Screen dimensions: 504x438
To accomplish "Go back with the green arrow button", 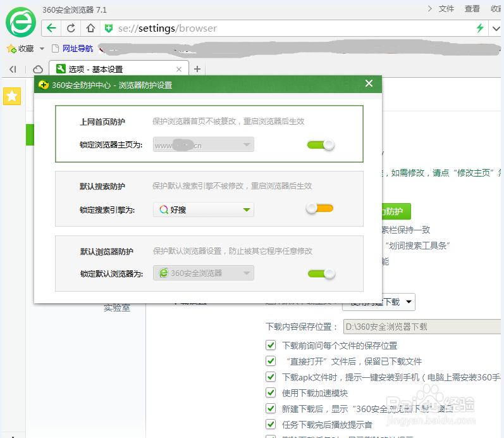I will point(51,28).
